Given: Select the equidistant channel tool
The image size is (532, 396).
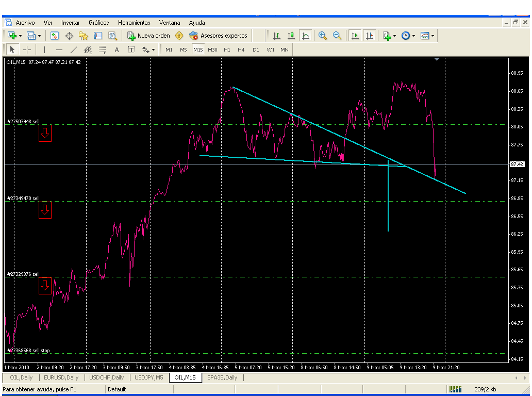Looking at the screenshot, I should (88, 50).
